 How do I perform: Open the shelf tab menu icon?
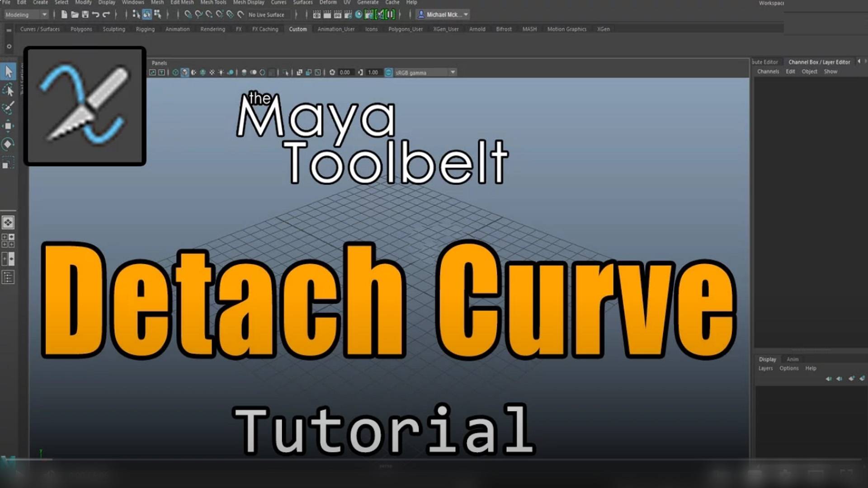pos(9,30)
